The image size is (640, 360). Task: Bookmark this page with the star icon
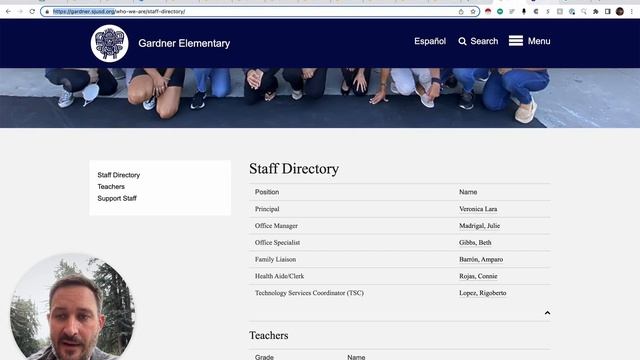coord(473,11)
